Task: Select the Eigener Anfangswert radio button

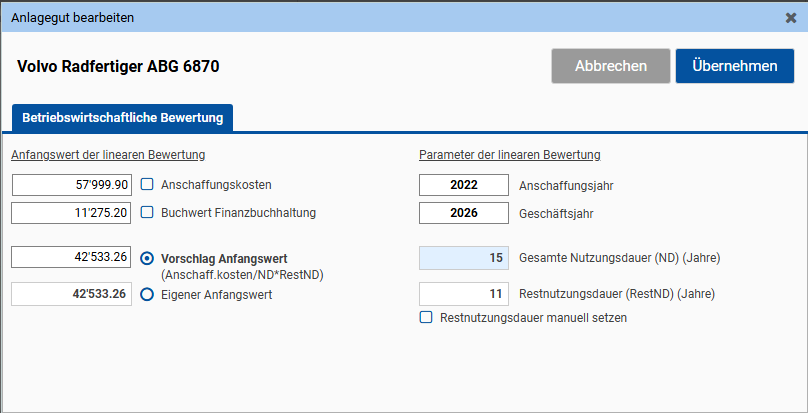Action: pos(147,294)
